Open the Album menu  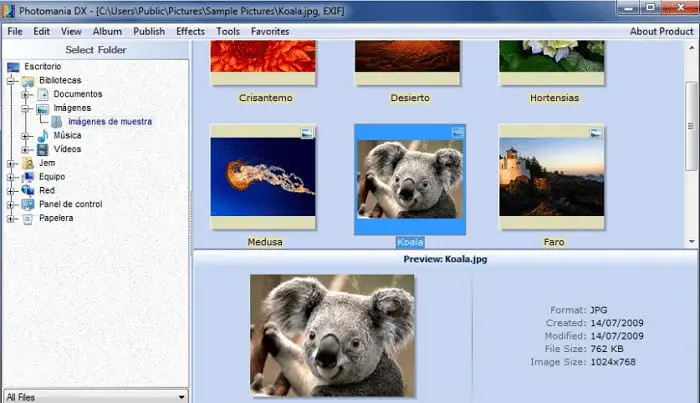click(107, 31)
